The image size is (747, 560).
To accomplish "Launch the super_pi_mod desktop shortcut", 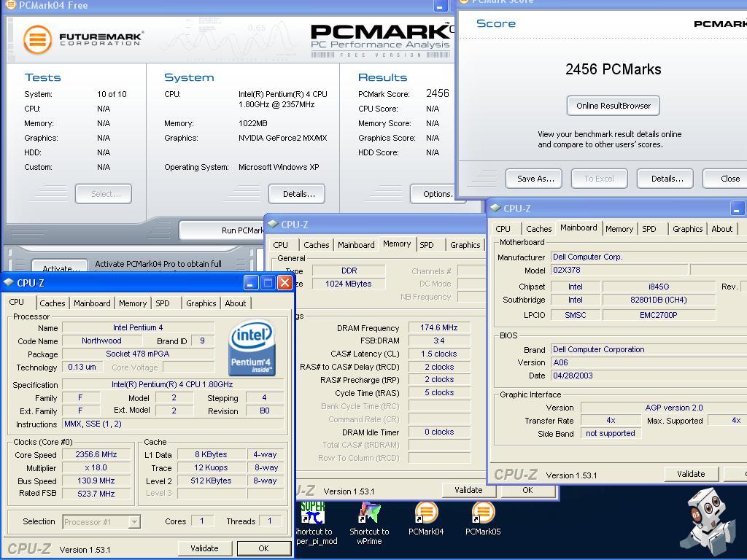I will point(315,524).
